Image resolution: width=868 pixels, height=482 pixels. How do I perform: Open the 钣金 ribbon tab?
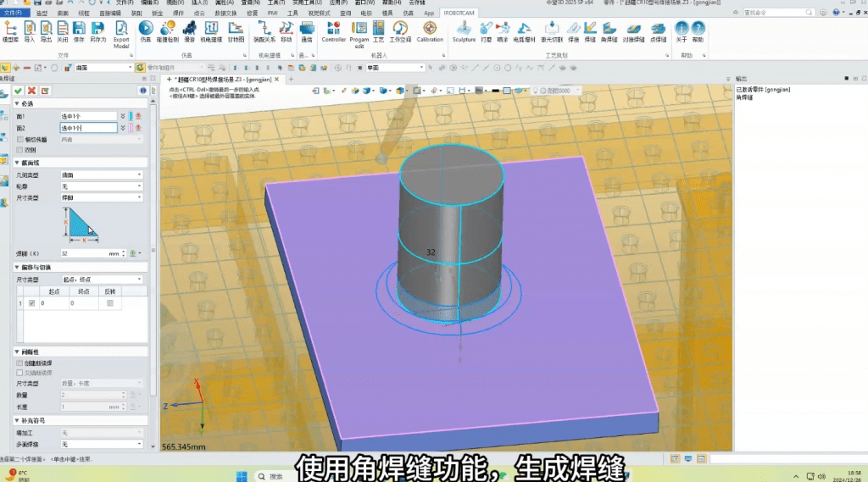tap(155, 14)
